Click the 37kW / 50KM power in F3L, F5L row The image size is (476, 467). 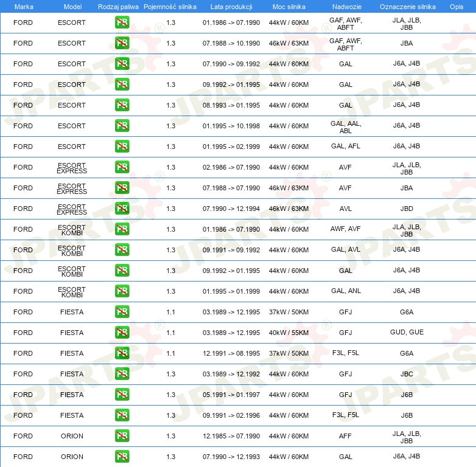[289, 353]
